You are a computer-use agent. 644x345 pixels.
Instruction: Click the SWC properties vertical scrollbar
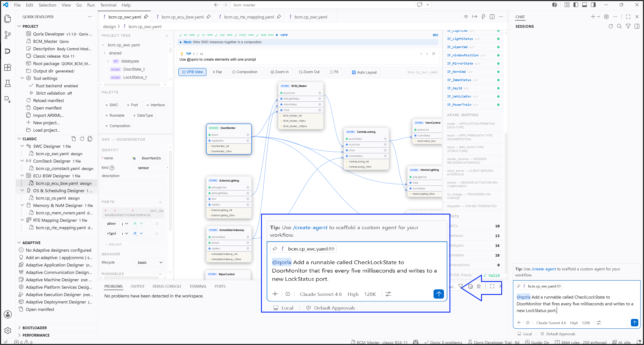(x=170, y=191)
